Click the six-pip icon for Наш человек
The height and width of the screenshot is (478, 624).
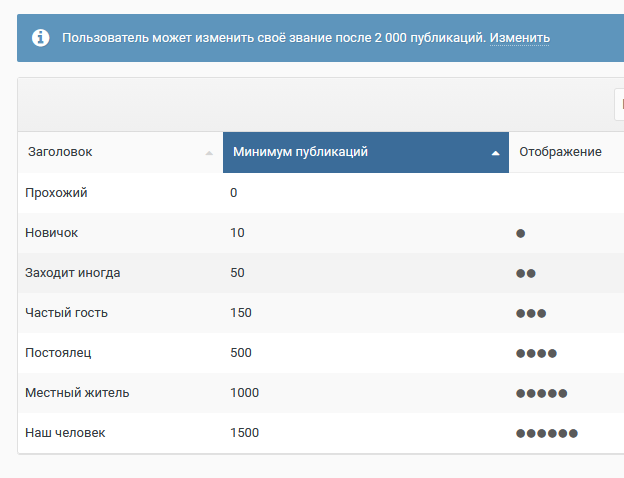click(x=547, y=433)
